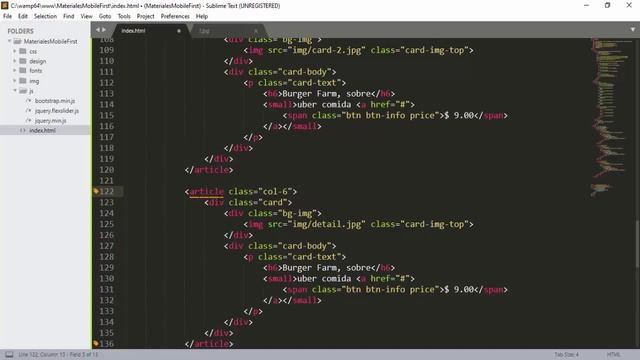Open the Goto menu

tap(105, 16)
